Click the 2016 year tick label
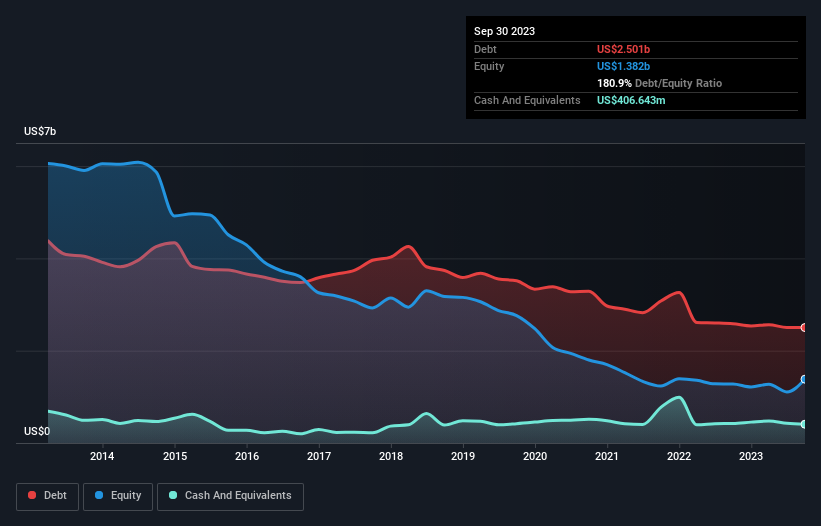821x526 pixels. (247, 457)
